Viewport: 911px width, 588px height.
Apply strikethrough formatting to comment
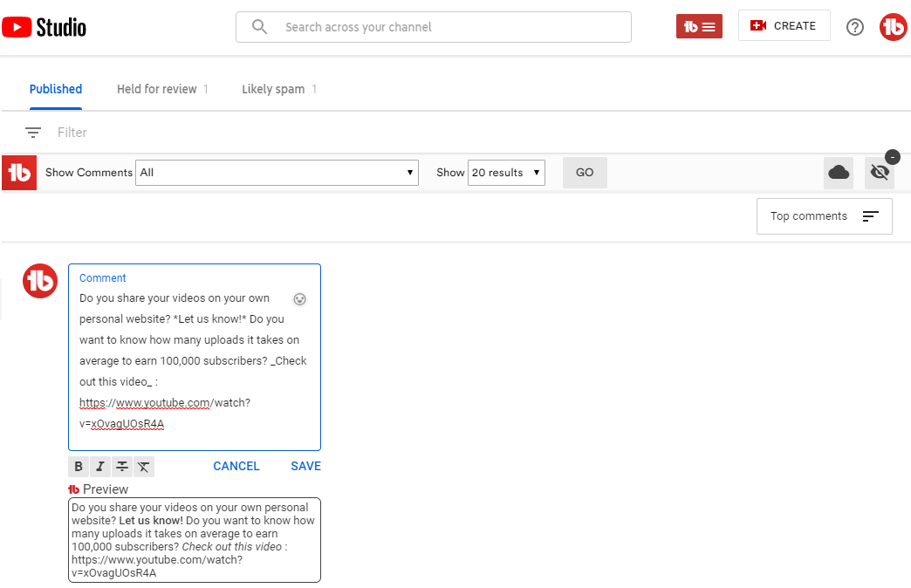tap(122, 467)
